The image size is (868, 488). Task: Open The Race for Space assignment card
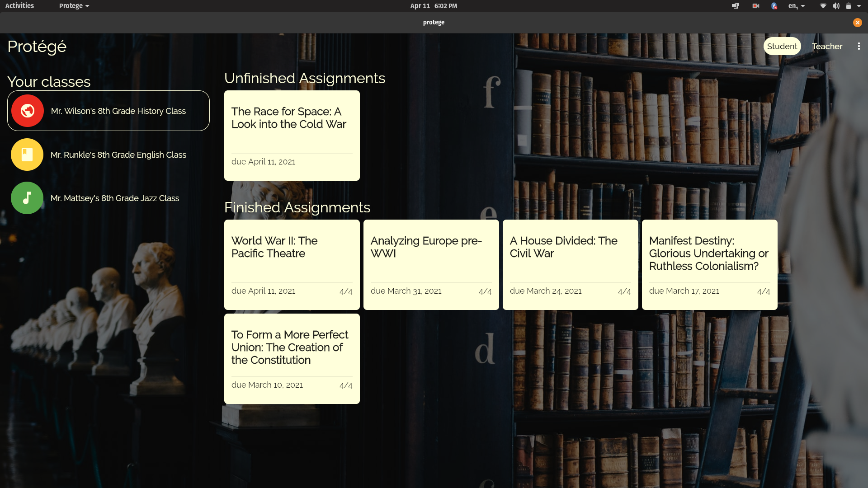[292, 135]
